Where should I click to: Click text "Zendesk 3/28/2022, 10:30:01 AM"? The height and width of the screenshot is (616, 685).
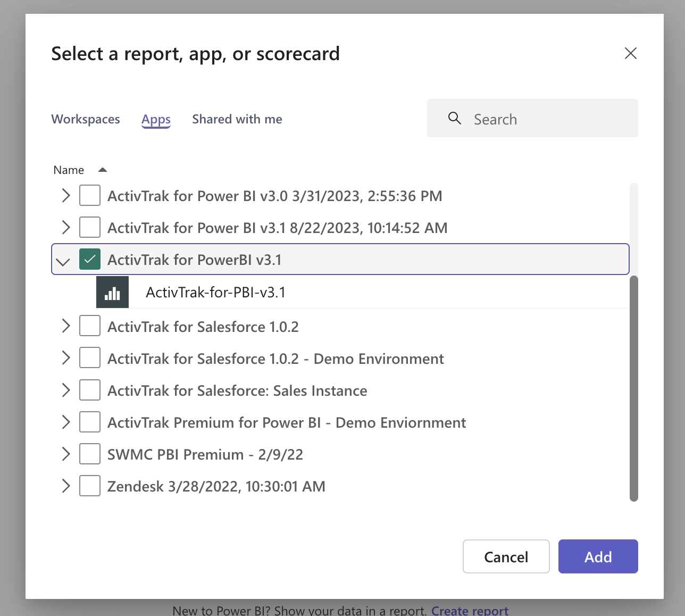(x=216, y=486)
